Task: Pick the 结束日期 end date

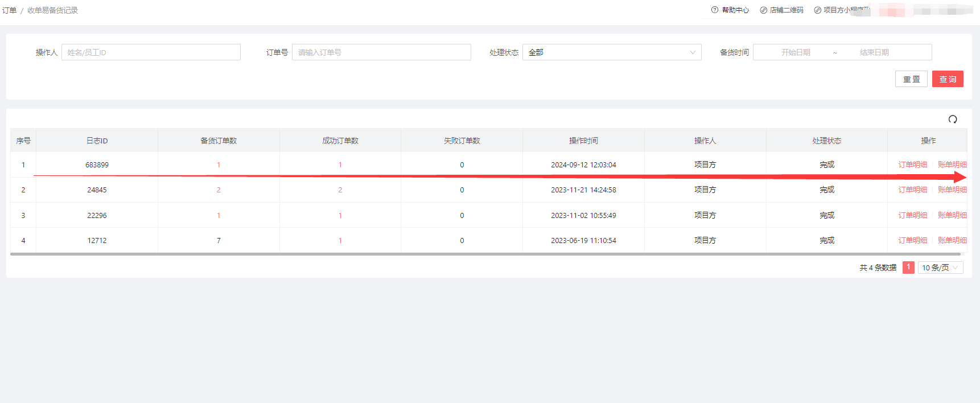Action: pyautogui.click(x=874, y=52)
